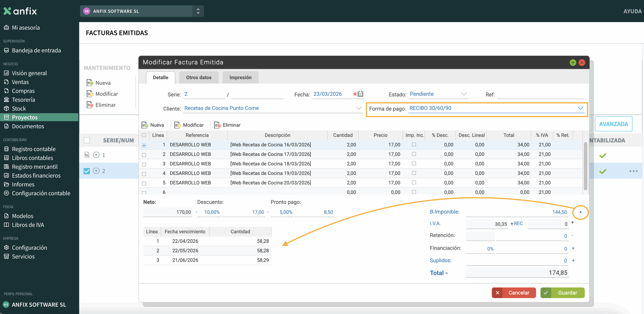The image size is (644, 314).
Task: Uncheck the invoice 2 list checkbox
Action: pos(87,171)
